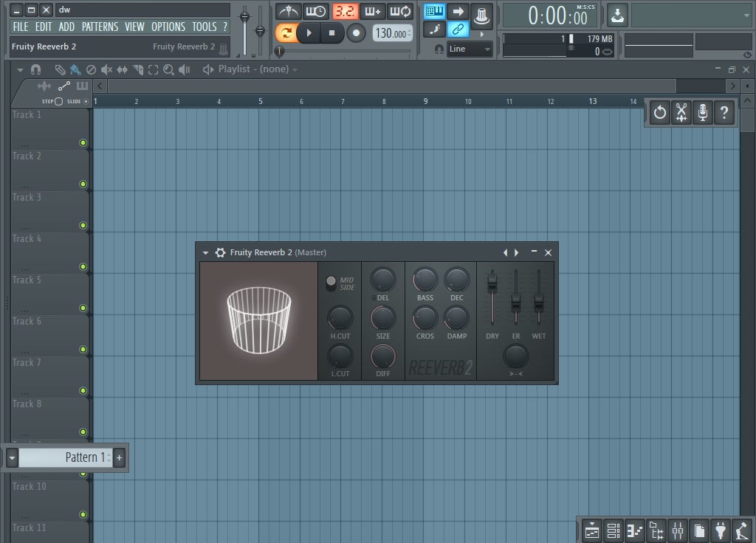Viewport: 756px width, 543px height.
Task: Mute Track 1 green light
Action: [x=83, y=142]
